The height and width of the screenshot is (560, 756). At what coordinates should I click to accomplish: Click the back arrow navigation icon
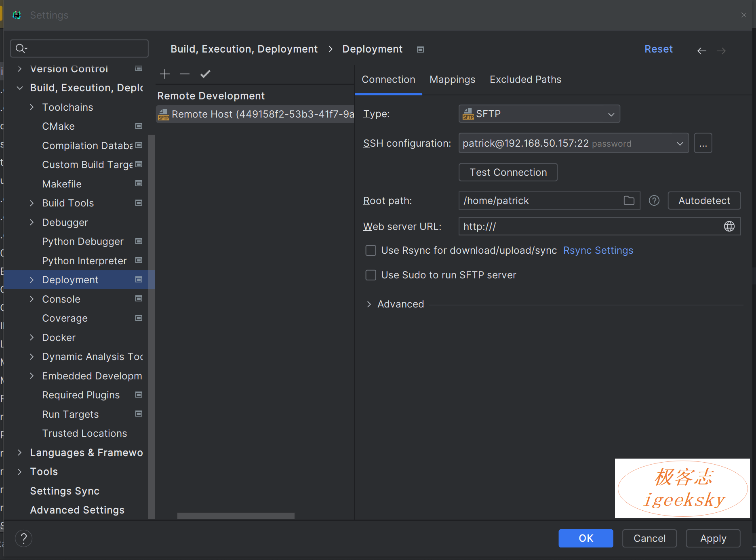tap(702, 51)
